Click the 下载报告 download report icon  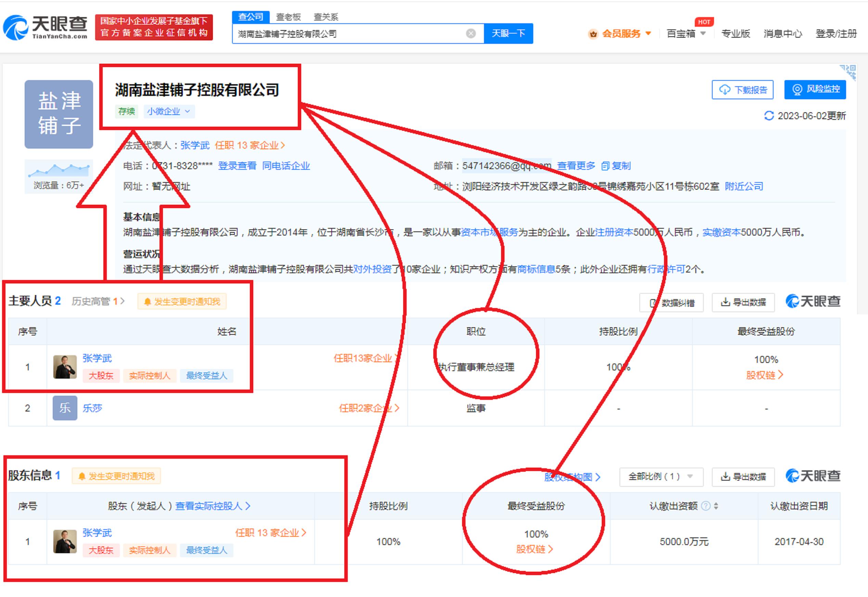[x=724, y=89]
